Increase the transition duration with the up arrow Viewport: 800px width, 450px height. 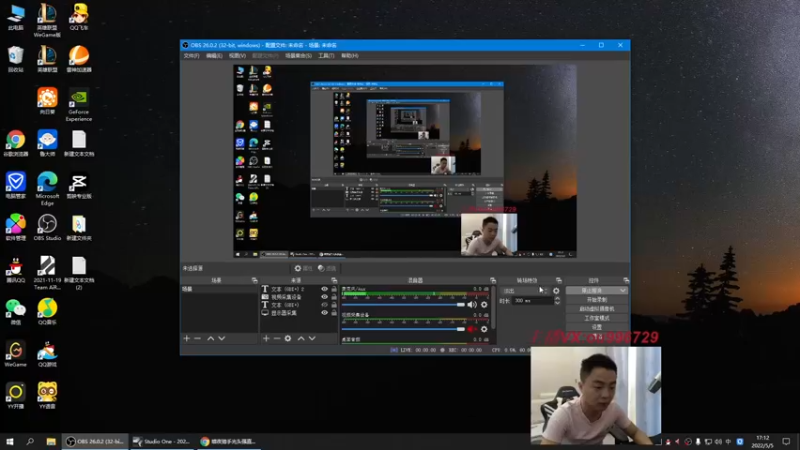pyautogui.click(x=557, y=299)
